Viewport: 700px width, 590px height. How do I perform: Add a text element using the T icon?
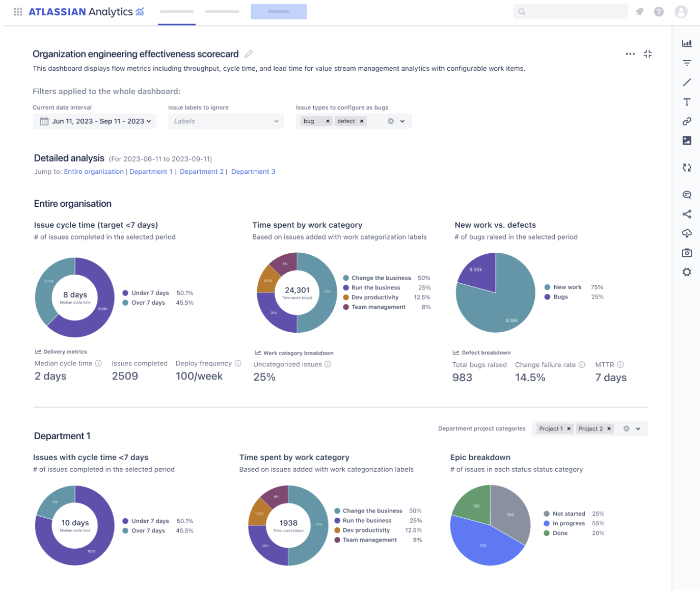pyautogui.click(x=687, y=101)
